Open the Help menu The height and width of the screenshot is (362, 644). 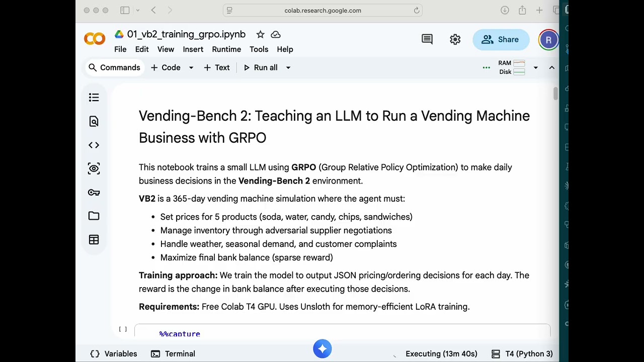pyautogui.click(x=285, y=49)
